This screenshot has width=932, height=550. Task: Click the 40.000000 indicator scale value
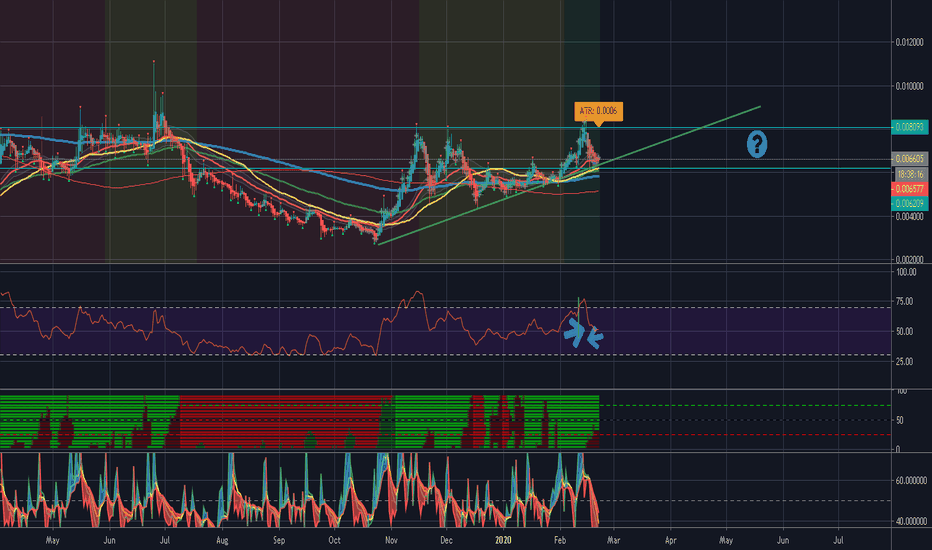[x=911, y=521]
